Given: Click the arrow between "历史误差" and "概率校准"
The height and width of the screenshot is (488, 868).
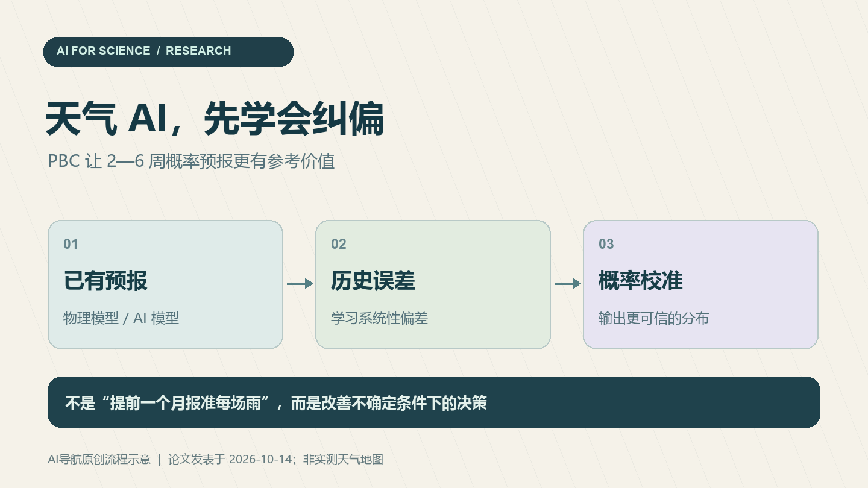Looking at the screenshot, I should 567,284.
